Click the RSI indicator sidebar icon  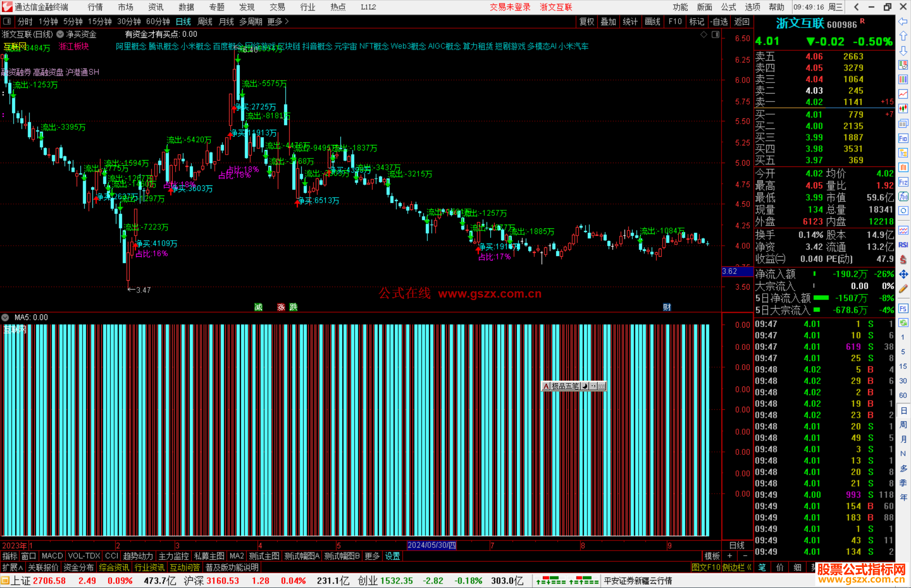pos(903,245)
